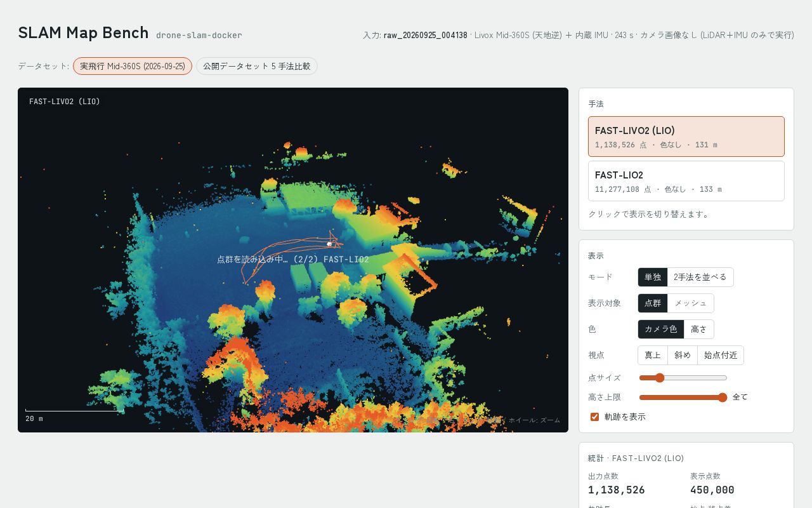Select the 実飛行 Mid-360S dataset chip

click(133, 66)
